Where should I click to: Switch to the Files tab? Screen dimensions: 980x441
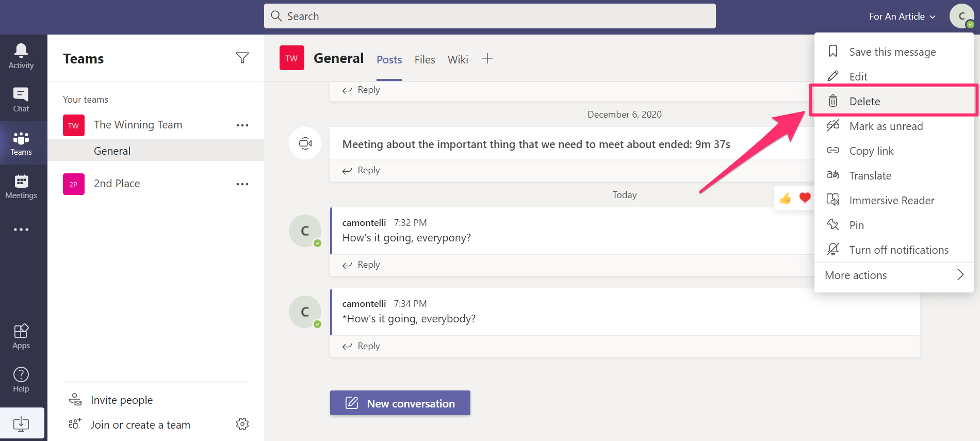424,60
